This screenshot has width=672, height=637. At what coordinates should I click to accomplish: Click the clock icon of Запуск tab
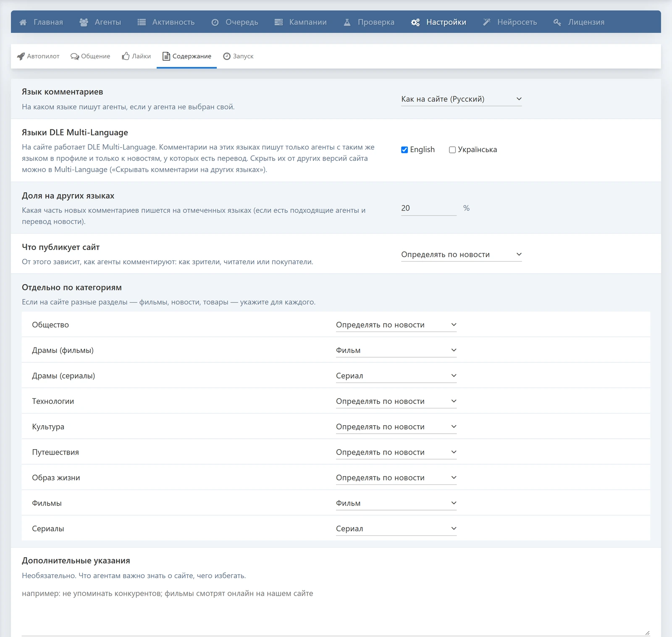227,56
